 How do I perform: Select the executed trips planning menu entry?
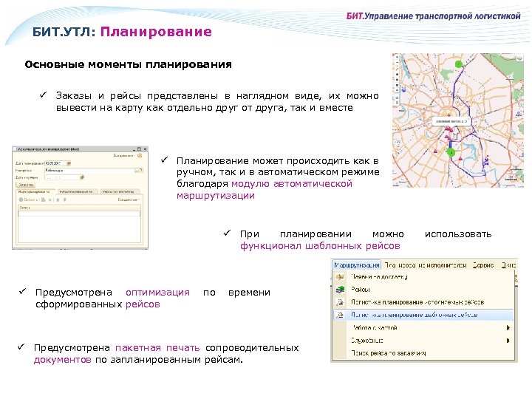coord(423,302)
